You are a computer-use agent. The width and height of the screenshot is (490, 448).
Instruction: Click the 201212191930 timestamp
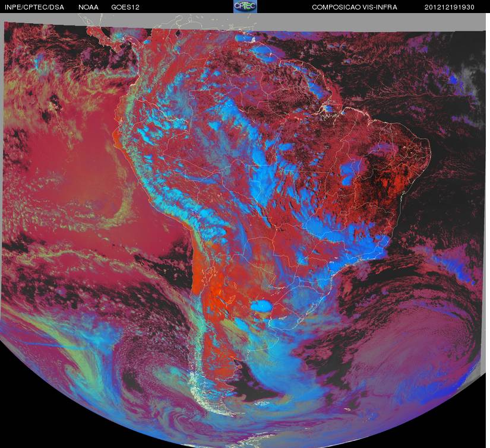tap(450, 7)
